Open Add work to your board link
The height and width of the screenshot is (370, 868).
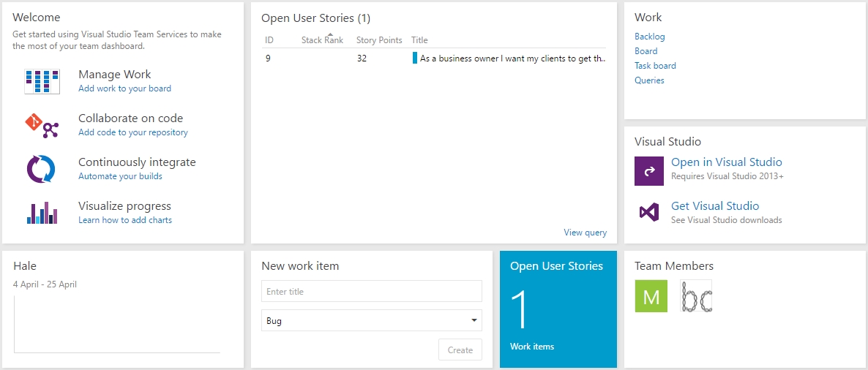pos(124,88)
